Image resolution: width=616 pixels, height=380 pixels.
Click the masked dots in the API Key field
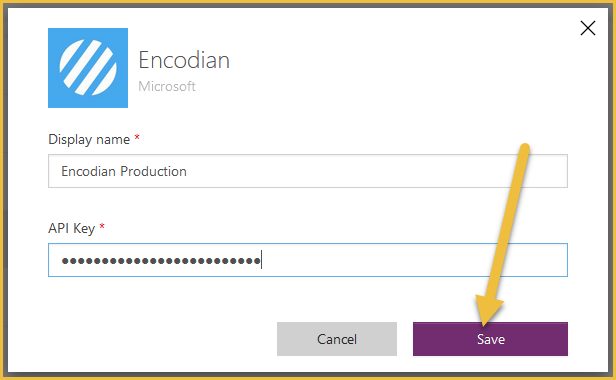tap(161, 261)
